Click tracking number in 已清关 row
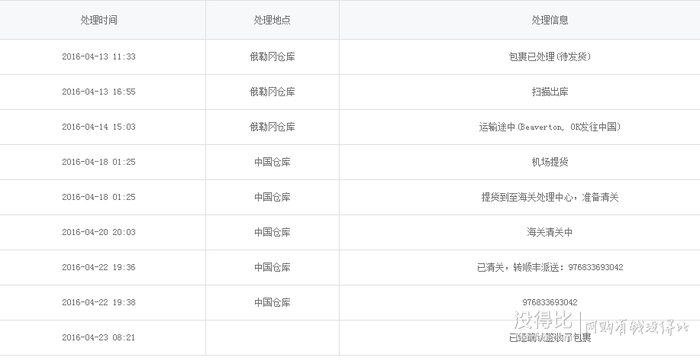Screen dimensions: 700x361 596,267
